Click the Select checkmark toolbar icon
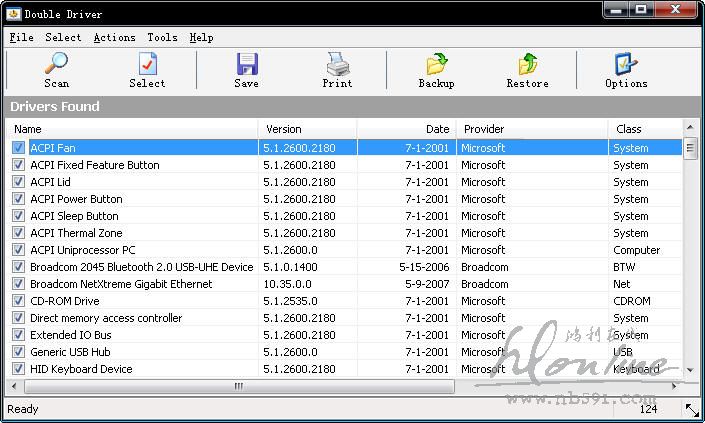Viewport: 705px width, 423px height. click(x=147, y=63)
